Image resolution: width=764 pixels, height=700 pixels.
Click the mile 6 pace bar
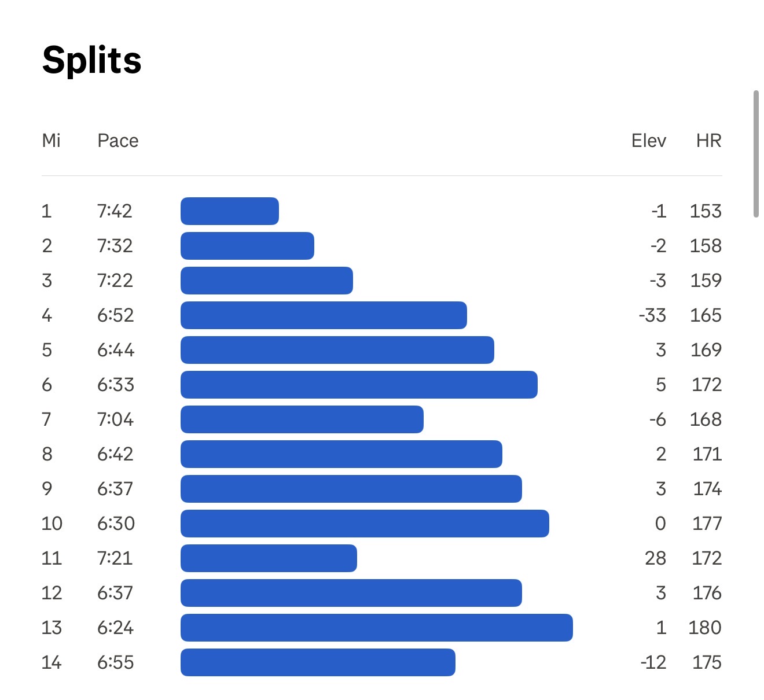(359, 385)
